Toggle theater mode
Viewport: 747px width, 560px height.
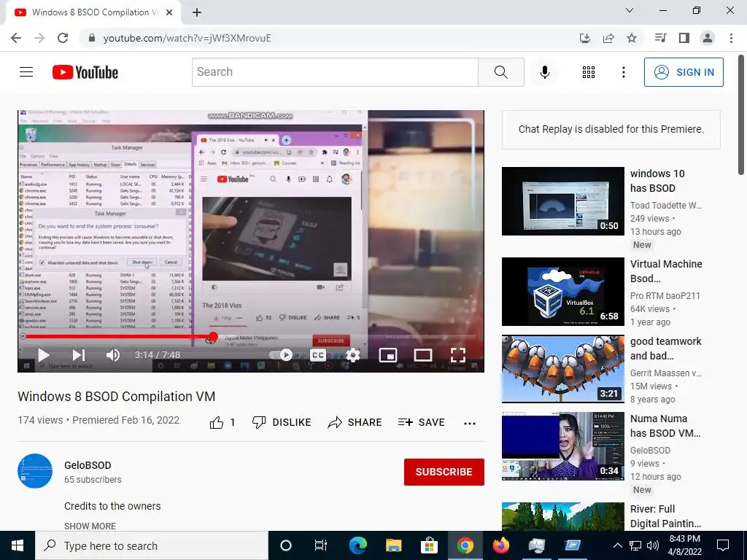[423, 355]
